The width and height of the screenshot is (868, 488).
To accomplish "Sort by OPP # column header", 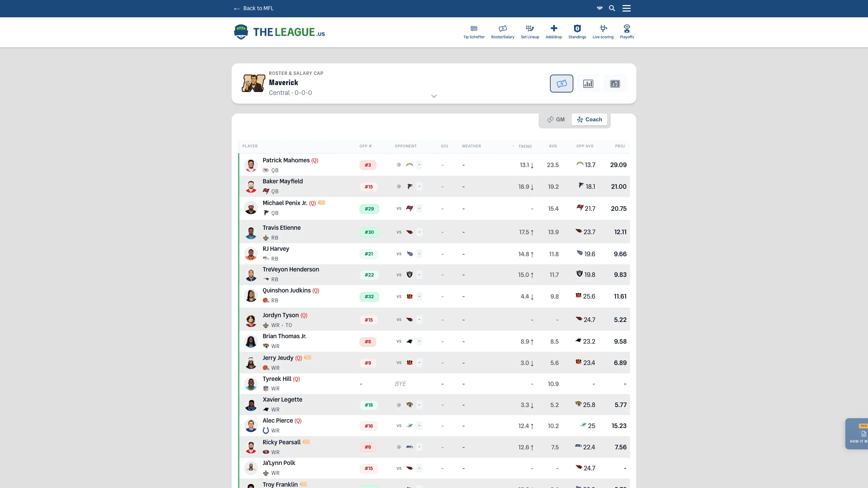I will click(x=366, y=146).
